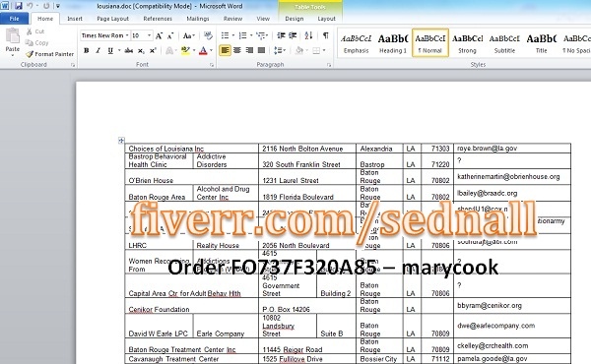
Task: Toggle Align Text Left
Action: [225, 50]
